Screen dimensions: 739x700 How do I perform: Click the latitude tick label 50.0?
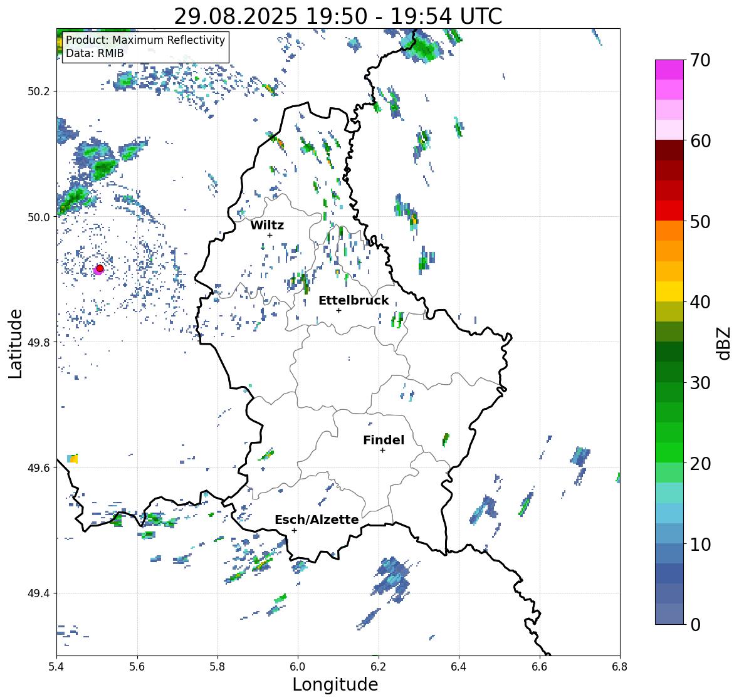tap(39, 217)
